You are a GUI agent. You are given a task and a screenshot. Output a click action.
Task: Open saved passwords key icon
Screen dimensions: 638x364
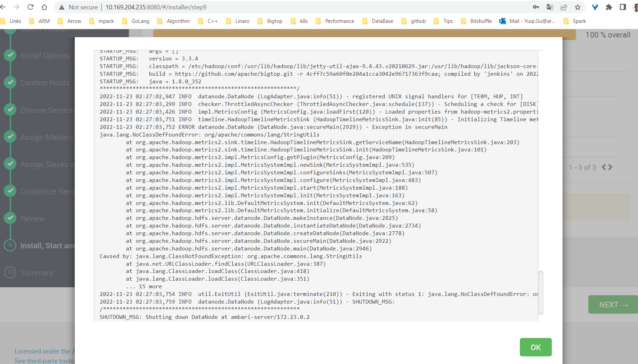pyautogui.click(x=536, y=7)
